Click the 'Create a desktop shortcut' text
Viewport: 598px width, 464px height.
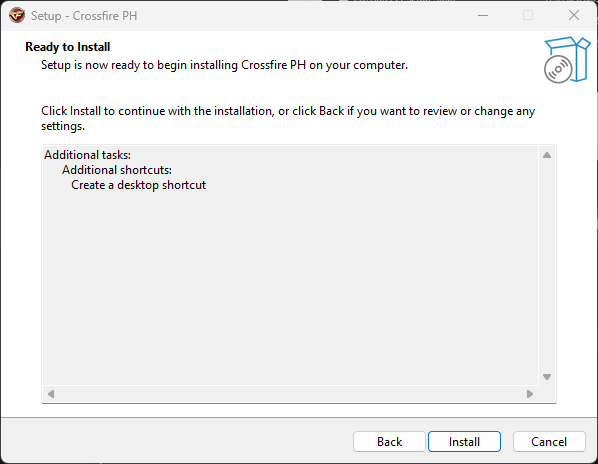[x=138, y=185]
